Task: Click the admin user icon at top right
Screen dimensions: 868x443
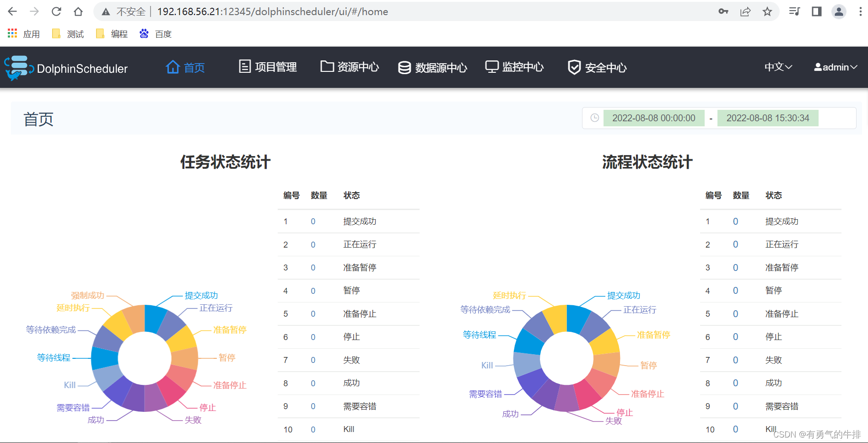Action: point(818,67)
